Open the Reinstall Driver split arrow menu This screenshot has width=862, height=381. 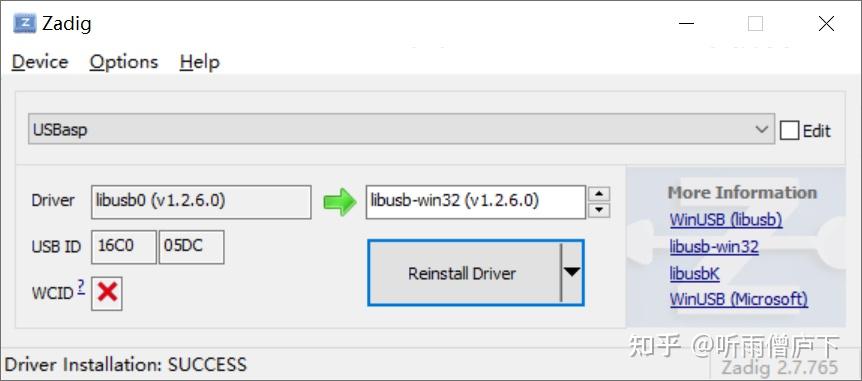click(x=572, y=272)
